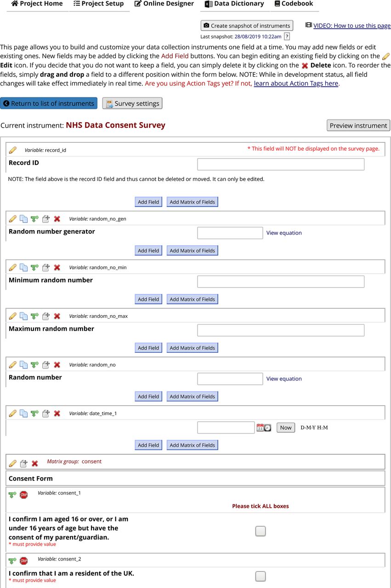Edit the random_no_min field pencil icon

tap(13, 267)
